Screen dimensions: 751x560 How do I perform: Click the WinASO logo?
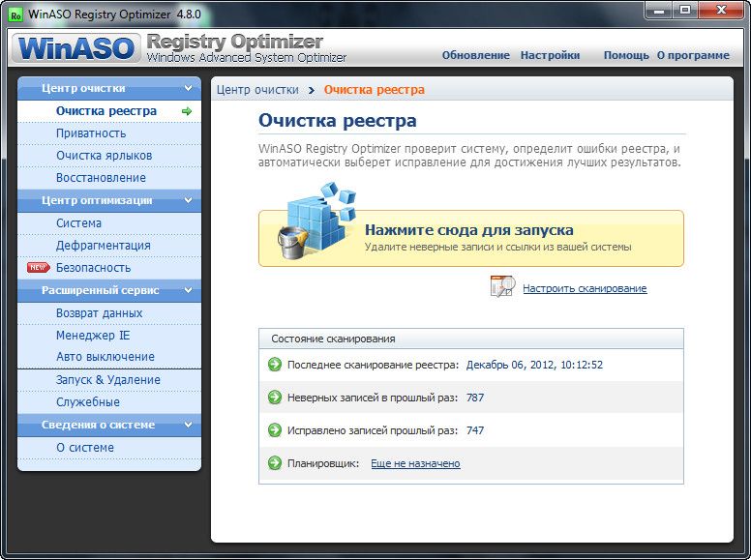coord(76,48)
